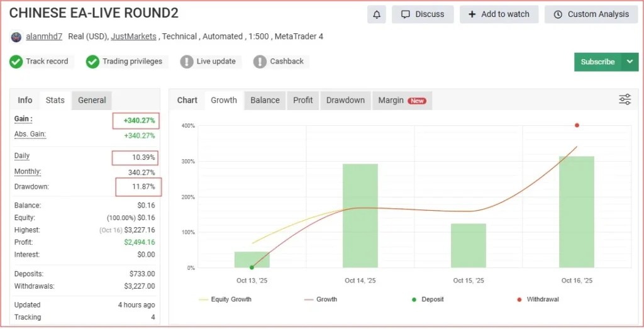Click the red withdrawal marker dot
Image resolution: width=644 pixels, height=329 pixels.
577,125
